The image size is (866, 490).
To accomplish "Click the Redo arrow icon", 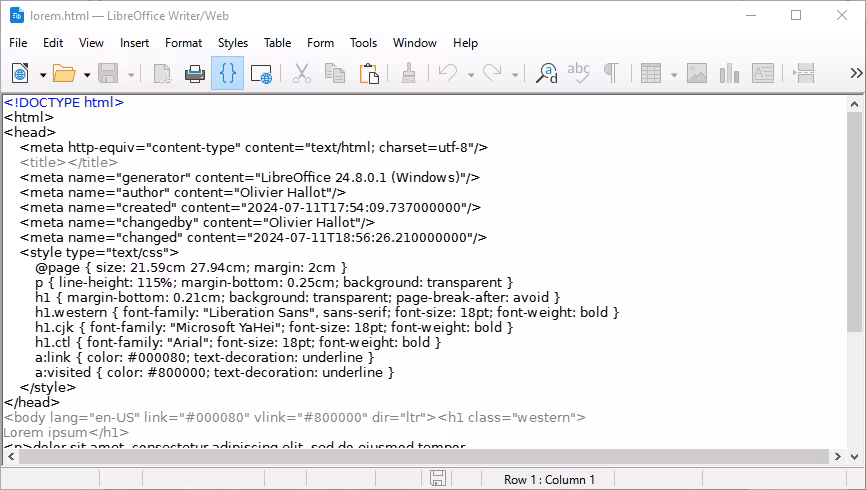I will click(x=492, y=73).
